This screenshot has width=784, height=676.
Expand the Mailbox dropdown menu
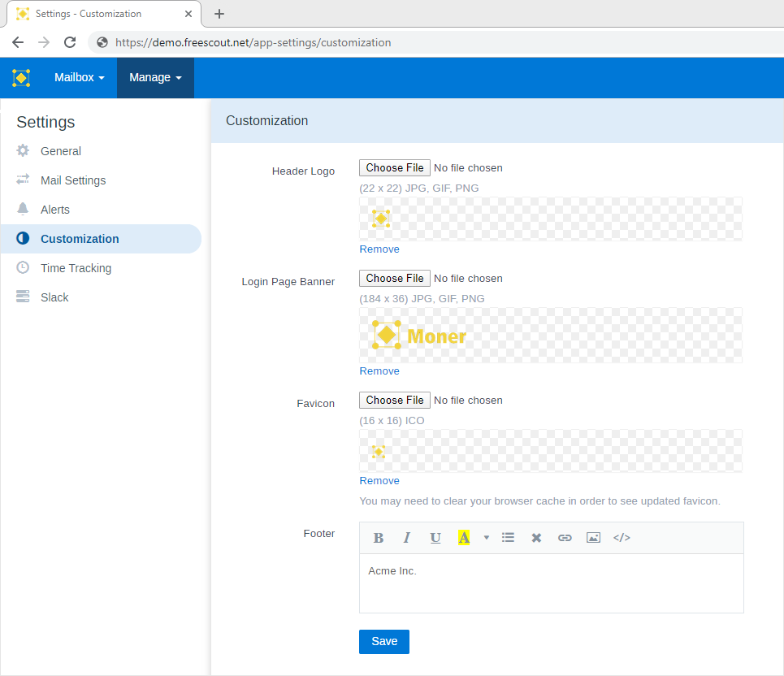pyautogui.click(x=77, y=77)
